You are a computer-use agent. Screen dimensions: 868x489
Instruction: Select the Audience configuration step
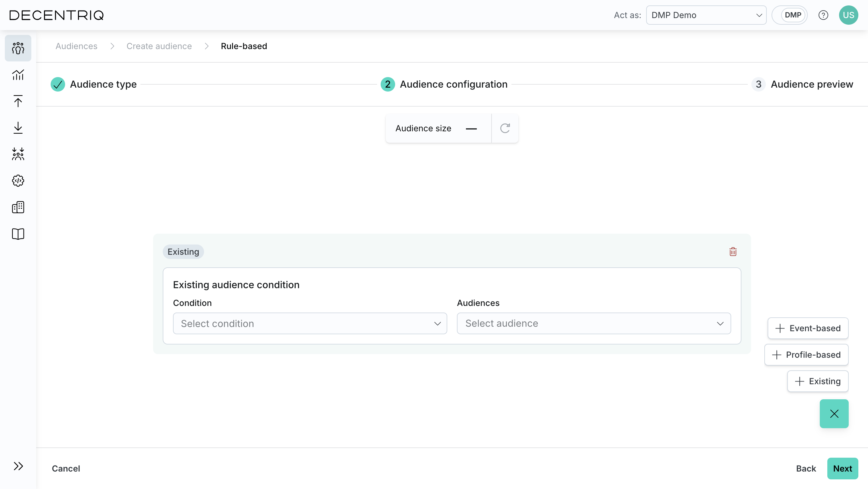point(444,84)
